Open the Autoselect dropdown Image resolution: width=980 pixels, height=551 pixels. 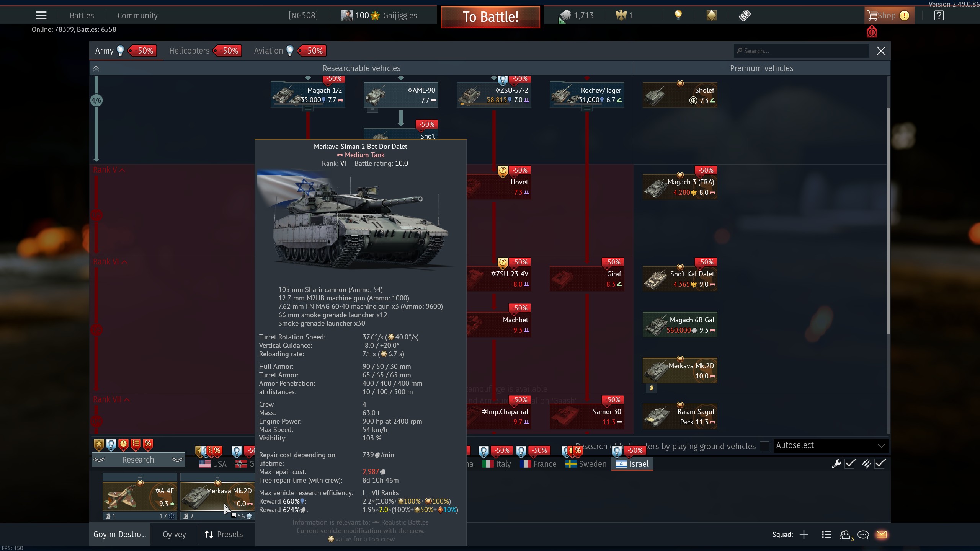click(x=830, y=446)
